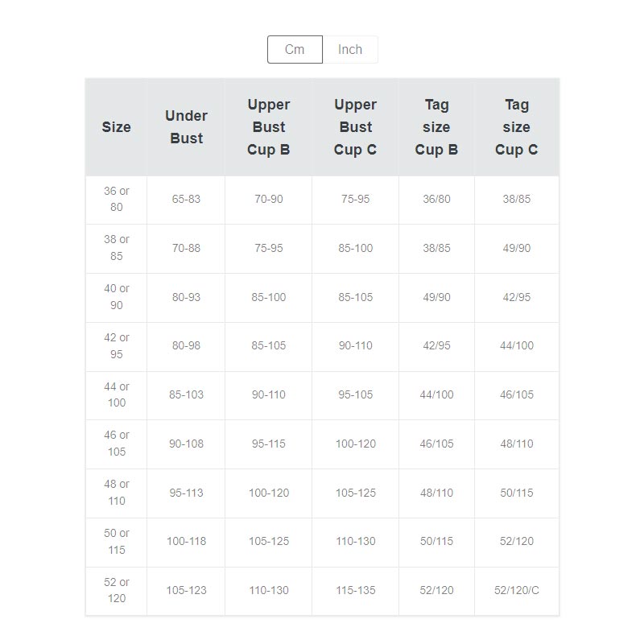
Task: Click the Tag size Cup C header
Action: 516,127
